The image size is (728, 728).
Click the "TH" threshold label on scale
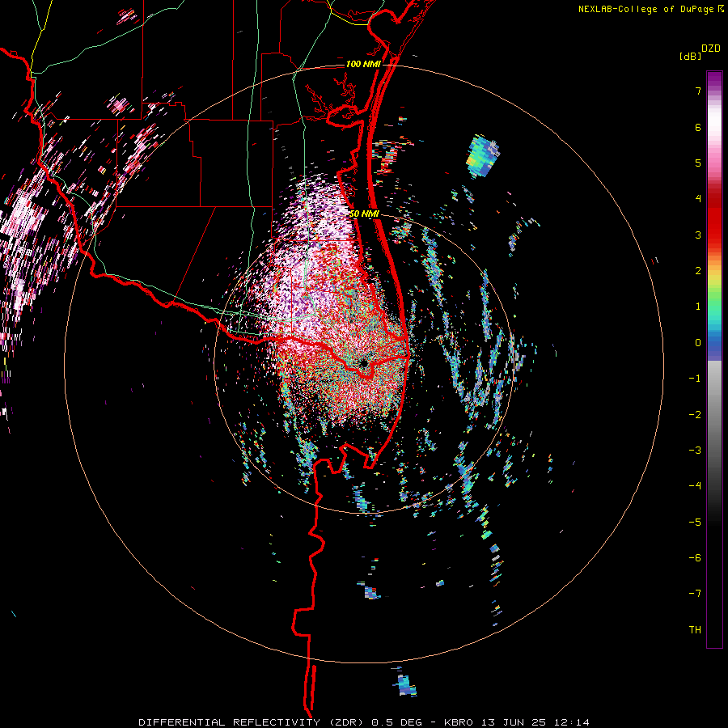(x=695, y=630)
